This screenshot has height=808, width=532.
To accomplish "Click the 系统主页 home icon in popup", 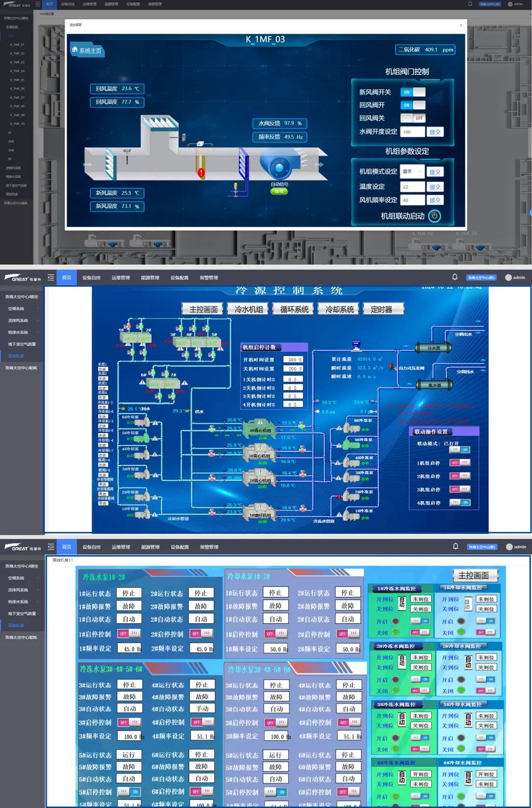I will point(75,50).
